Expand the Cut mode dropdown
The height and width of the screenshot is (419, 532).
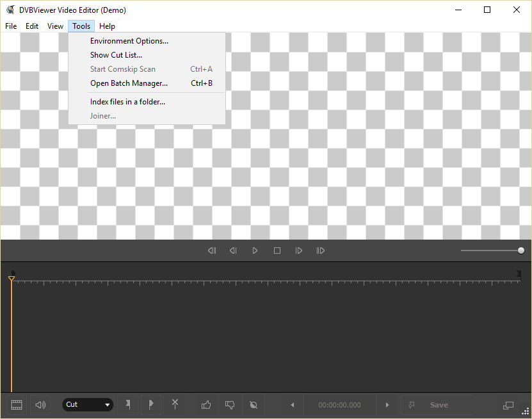(88, 405)
